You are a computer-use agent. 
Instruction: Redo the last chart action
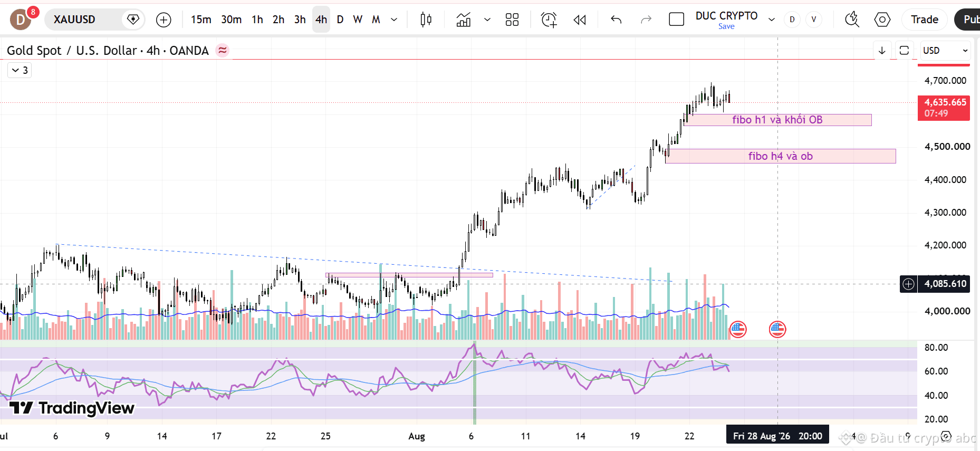[x=646, y=20]
